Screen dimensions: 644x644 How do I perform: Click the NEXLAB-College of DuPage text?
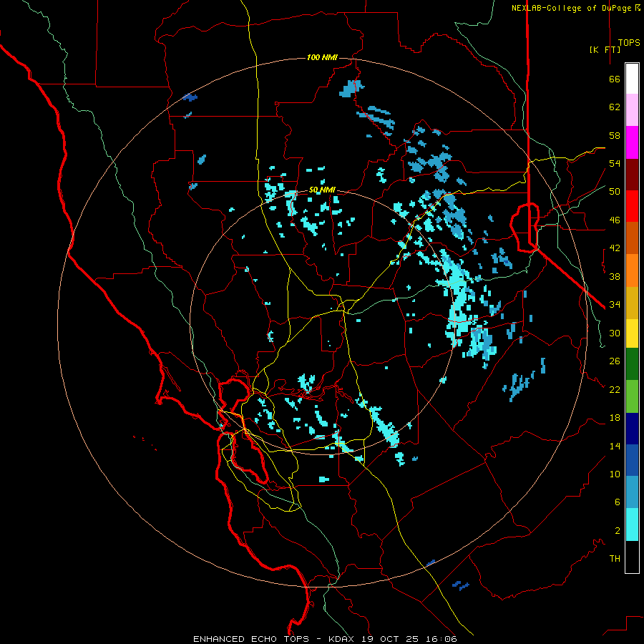tap(571, 8)
